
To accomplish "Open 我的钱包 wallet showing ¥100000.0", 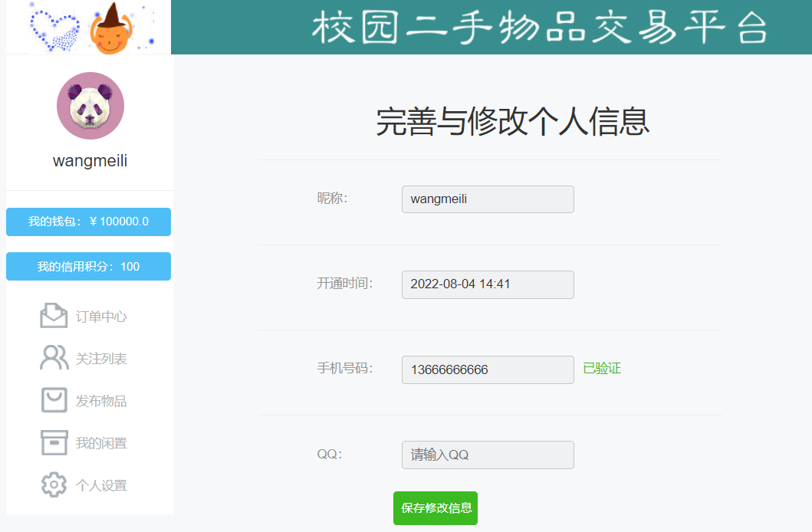I will coord(88,222).
